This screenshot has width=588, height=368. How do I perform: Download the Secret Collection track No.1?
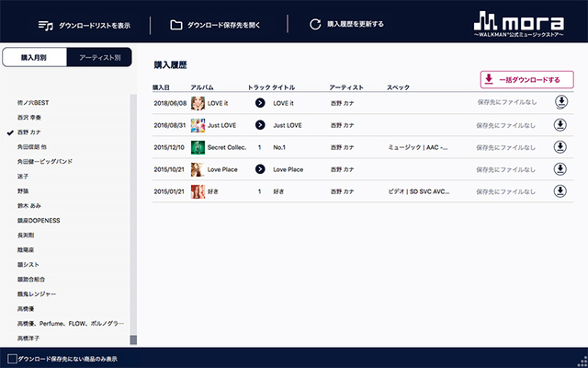560,146
